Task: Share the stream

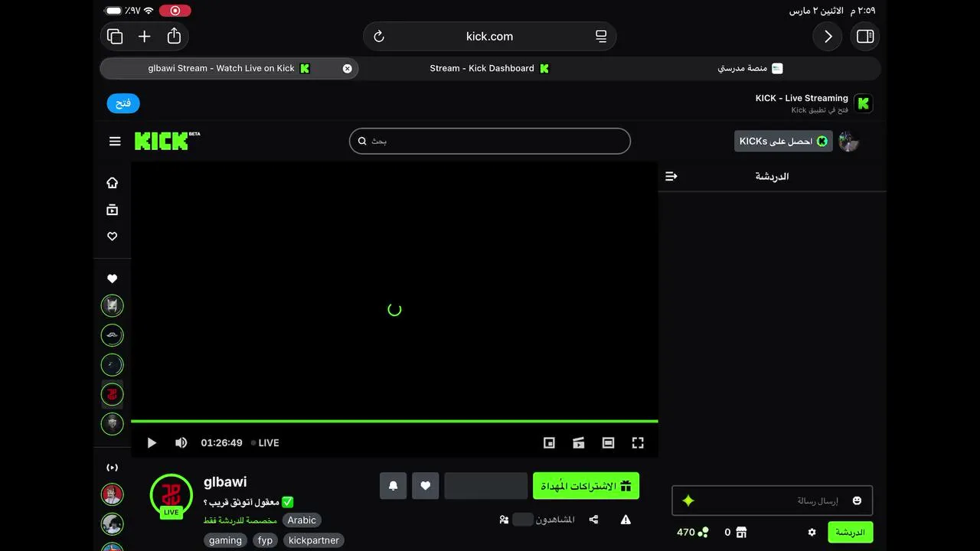Action: click(593, 520)
